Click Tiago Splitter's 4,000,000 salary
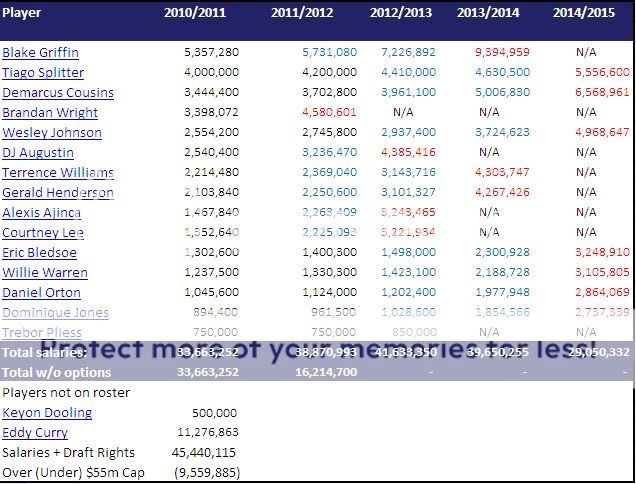 tap(211, 72)
